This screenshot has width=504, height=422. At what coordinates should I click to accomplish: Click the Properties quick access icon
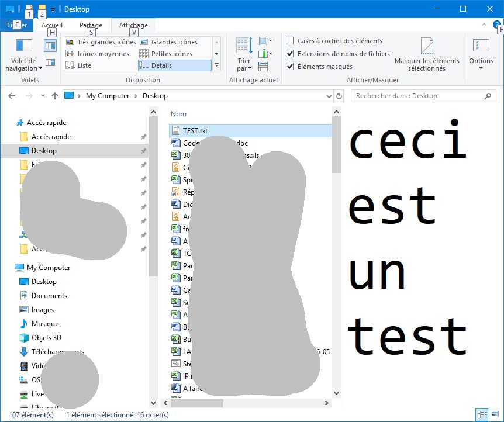click(29, 9)
